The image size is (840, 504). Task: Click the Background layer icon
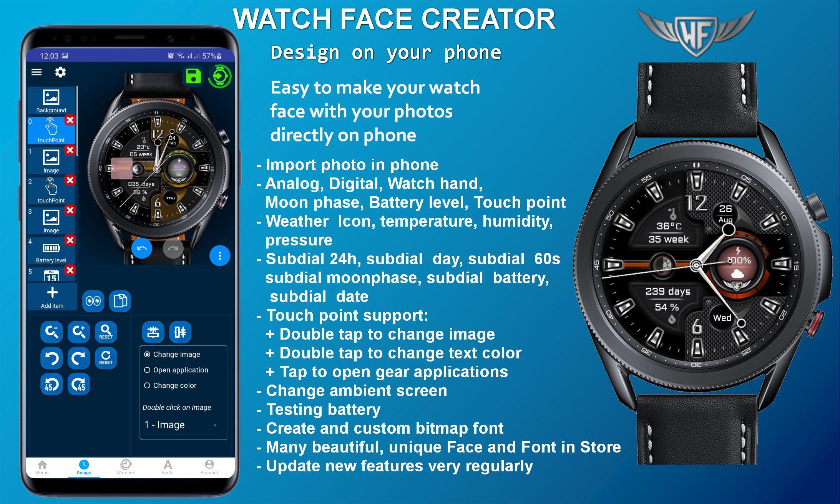tap(51, 98)
